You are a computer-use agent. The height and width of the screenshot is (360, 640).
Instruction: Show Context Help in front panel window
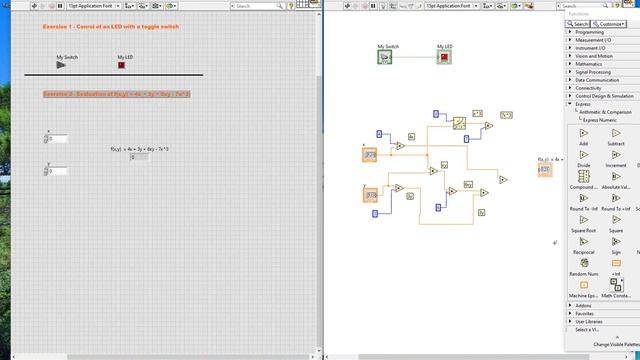[x=291, y=6]
